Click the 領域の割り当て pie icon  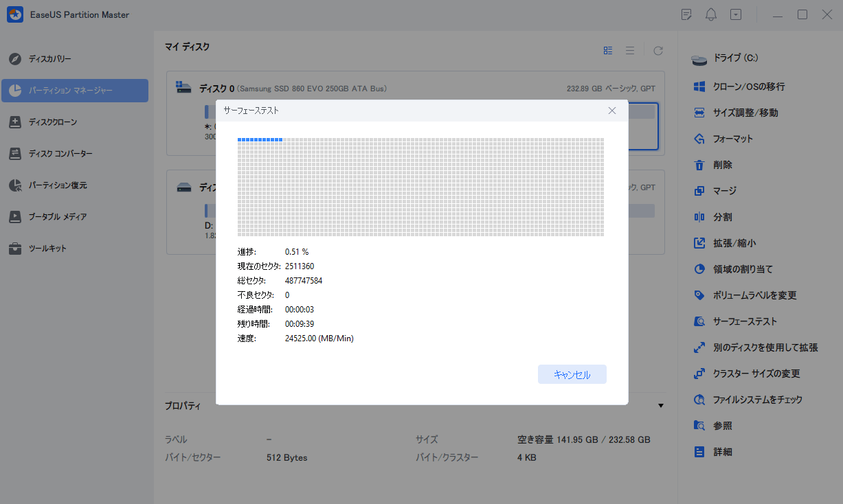click(699, 269)
